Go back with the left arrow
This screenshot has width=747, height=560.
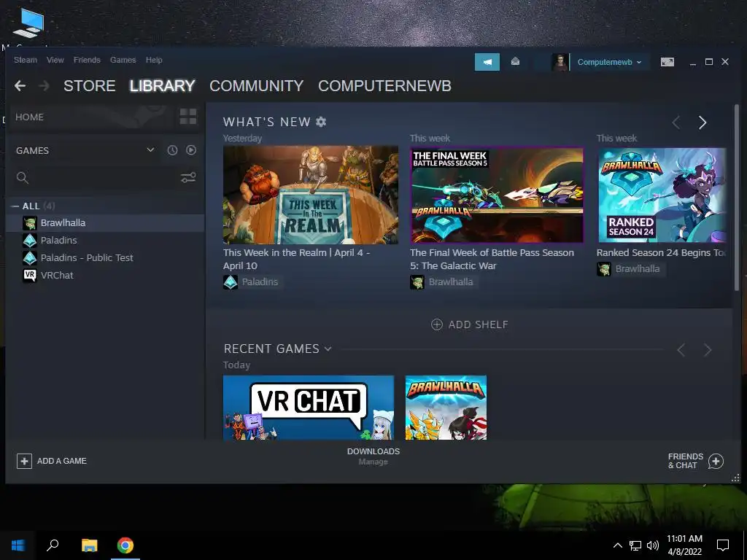coord(20,86)
